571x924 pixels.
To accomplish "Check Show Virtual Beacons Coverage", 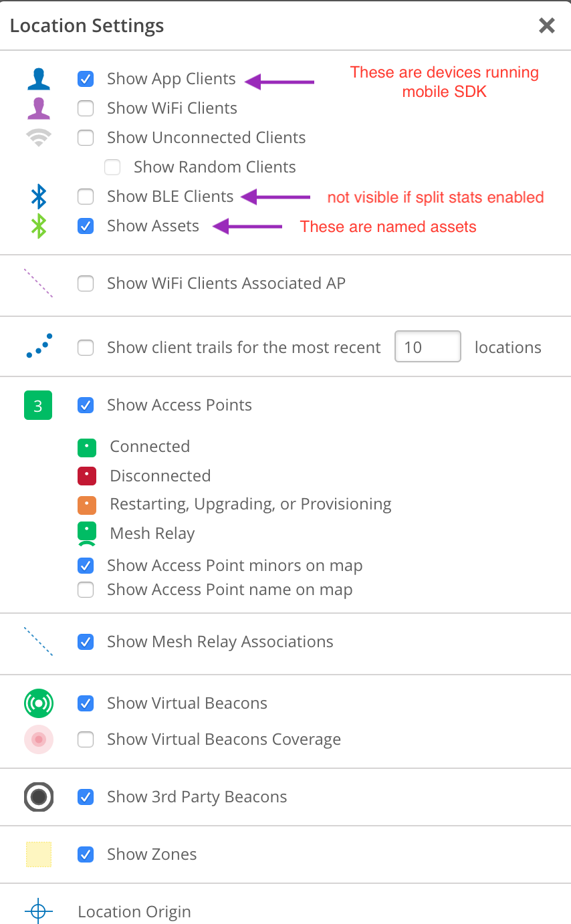I will coord(86,739).
